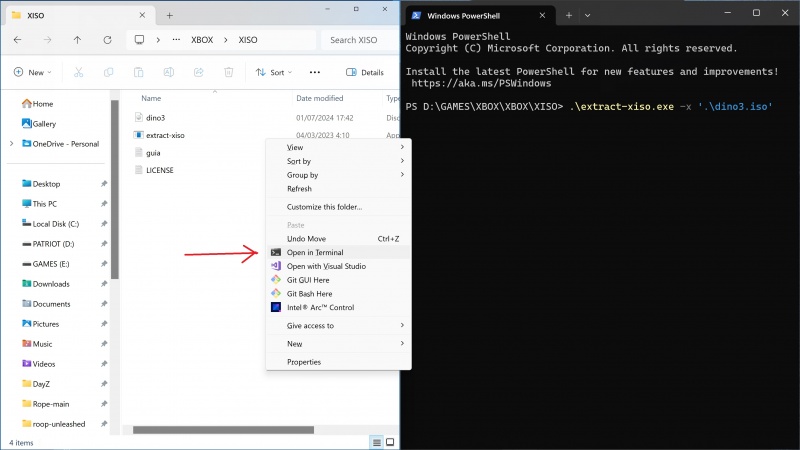Toggle the Details pane button

(x=364, y=72)
